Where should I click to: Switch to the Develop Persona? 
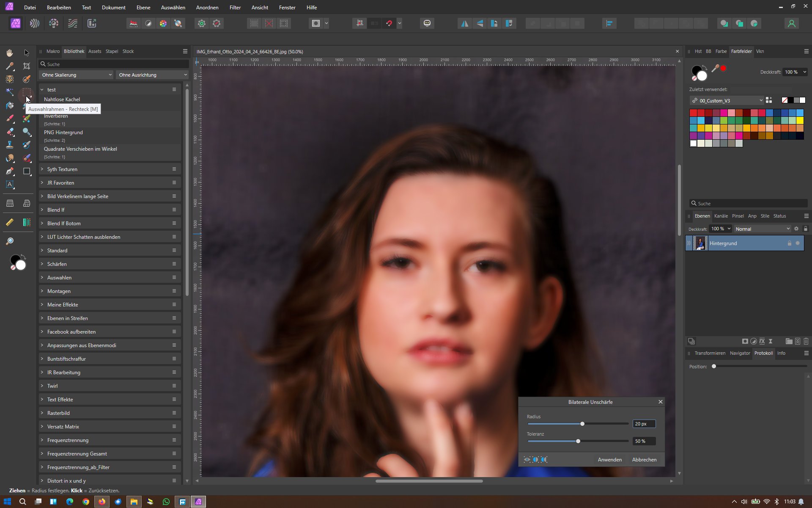click(x=54, y=23)
